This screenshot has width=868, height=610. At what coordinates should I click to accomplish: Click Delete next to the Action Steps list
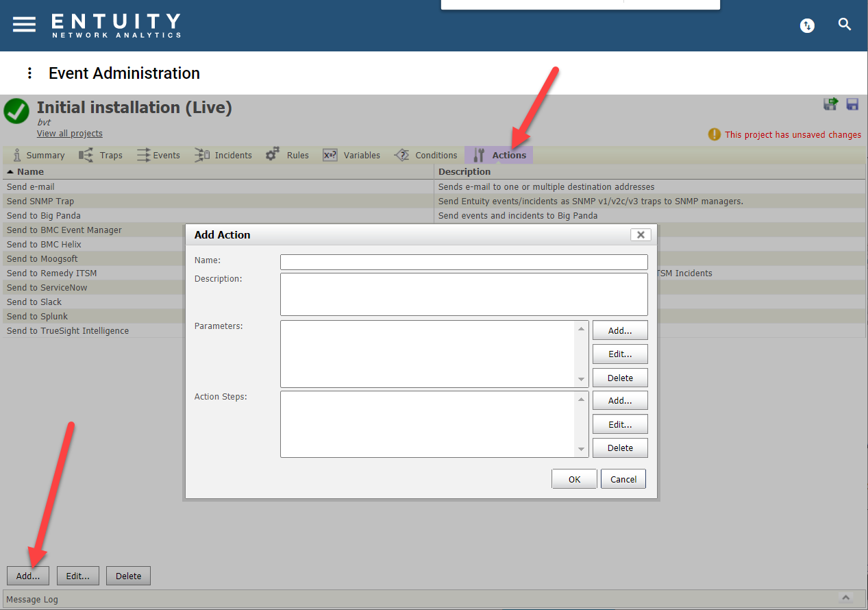(620, 448)
